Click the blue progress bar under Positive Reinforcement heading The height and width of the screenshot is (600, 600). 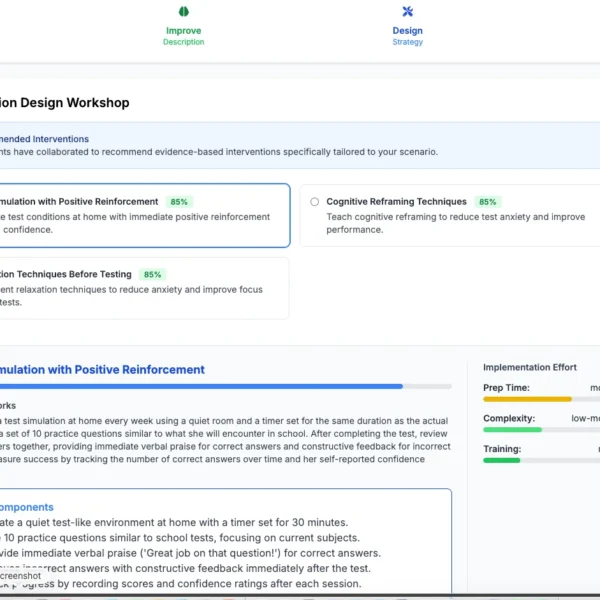(x=226, y=386)
